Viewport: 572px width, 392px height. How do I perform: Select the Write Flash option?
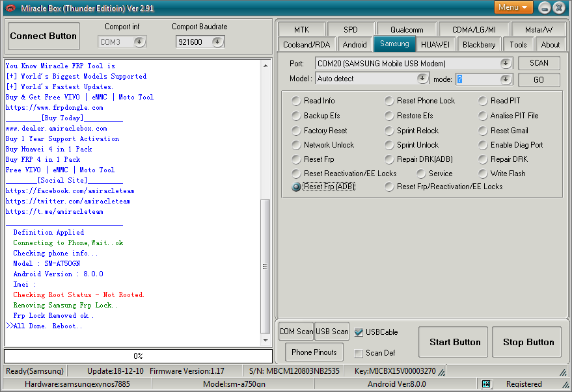tap(483, 174)
